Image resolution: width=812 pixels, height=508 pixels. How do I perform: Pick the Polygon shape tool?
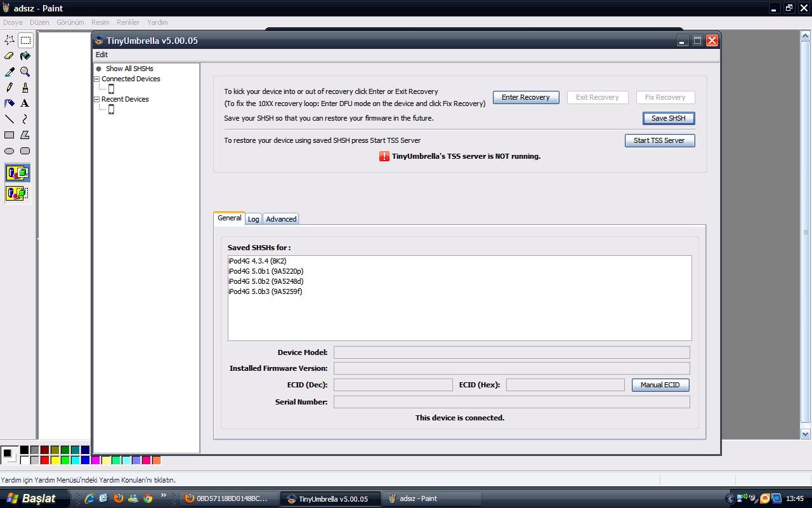pos(25,135)
